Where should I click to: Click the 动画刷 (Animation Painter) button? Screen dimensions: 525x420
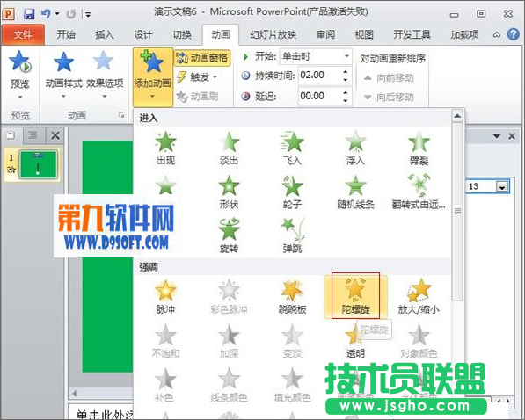pos(198,97)
